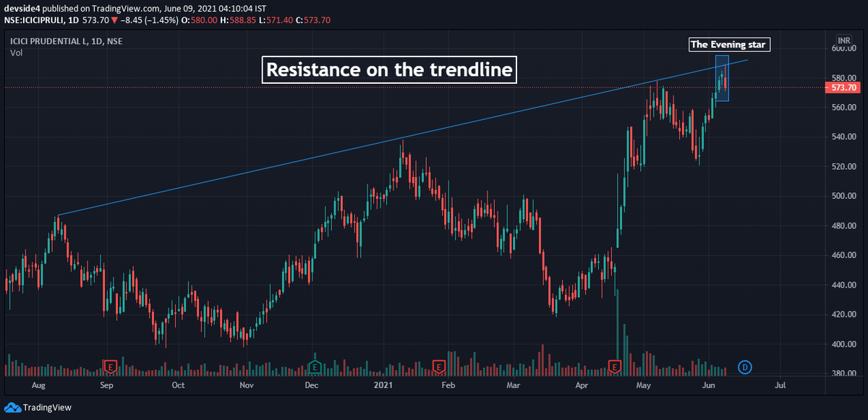Click the Jun label on time axis
This screenshot has height=420, width=868.
tap(710, 386)
